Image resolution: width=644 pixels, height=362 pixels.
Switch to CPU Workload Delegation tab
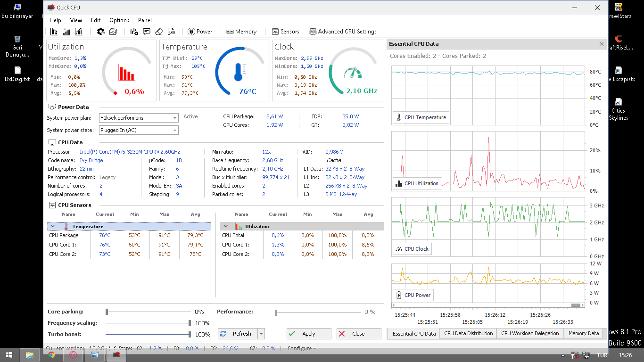pos(530,333)
